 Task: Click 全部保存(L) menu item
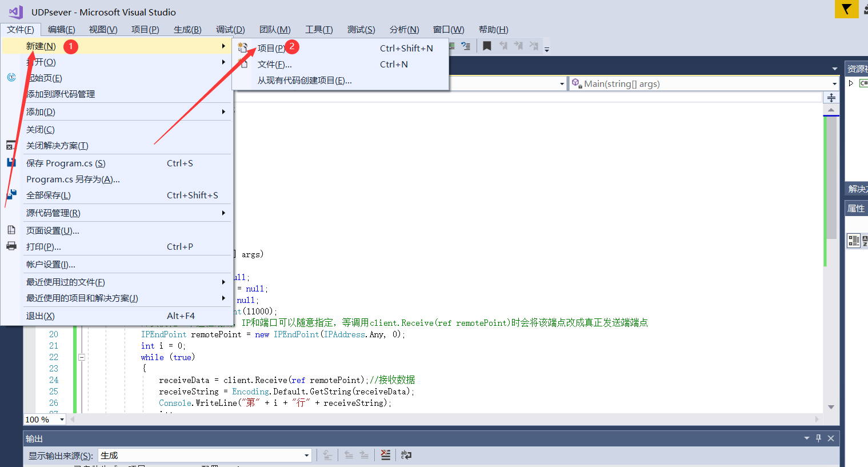tap(116, 195)
